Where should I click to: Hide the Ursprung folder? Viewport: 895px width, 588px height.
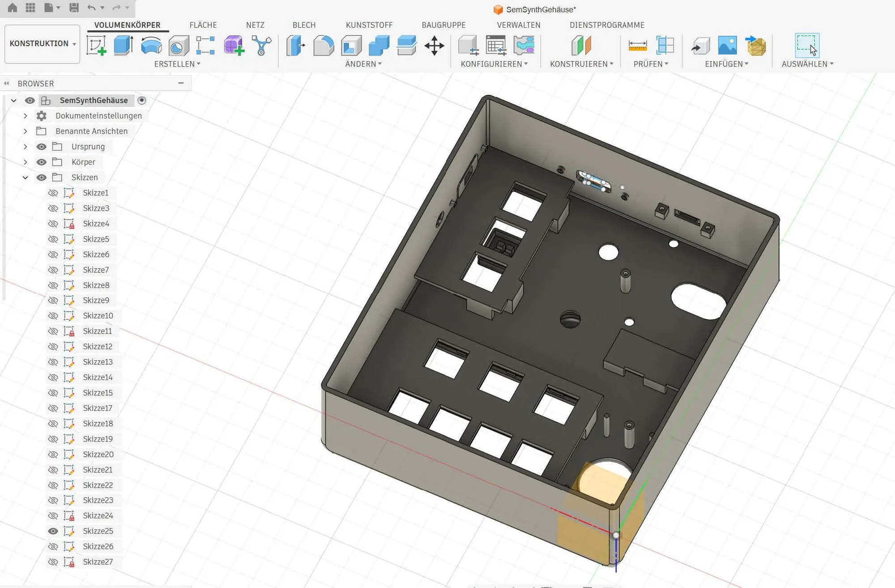[x=42, y=147]
